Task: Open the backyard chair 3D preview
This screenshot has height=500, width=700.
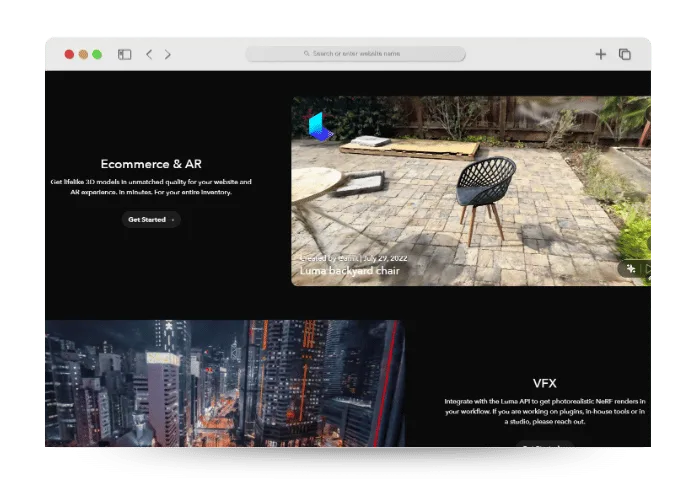Action: coord(471,191)
